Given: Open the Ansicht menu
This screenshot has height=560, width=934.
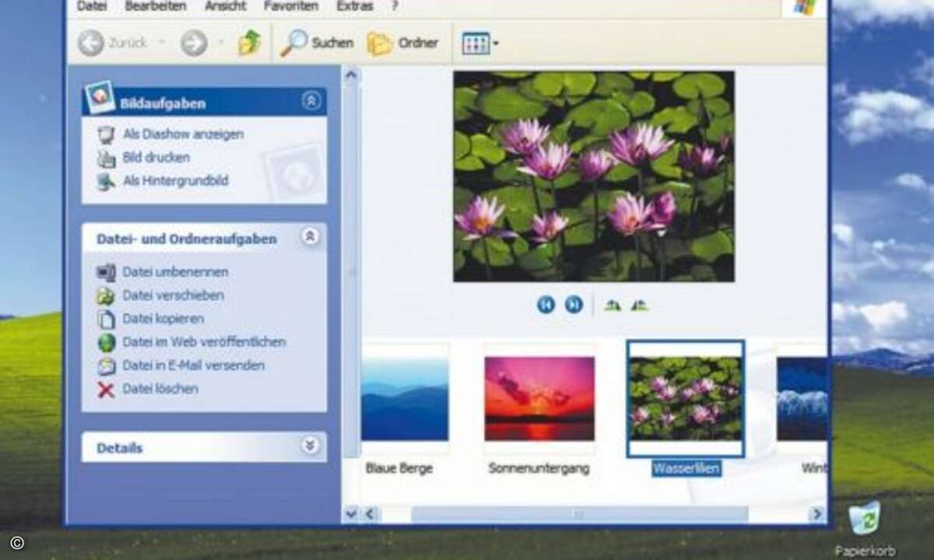Looking at the screenshot, I should [225, 5].
